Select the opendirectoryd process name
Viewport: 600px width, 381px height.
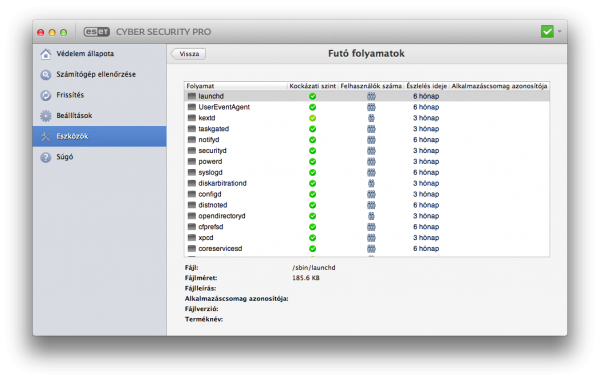222,216
